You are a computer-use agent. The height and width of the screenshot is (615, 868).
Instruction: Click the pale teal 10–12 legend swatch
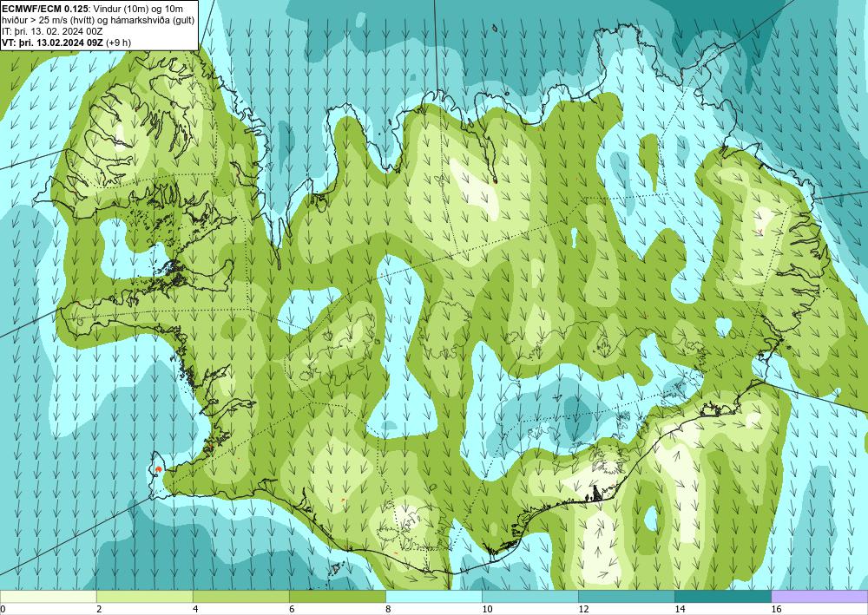pyautogui.click(x=529, y=597)
